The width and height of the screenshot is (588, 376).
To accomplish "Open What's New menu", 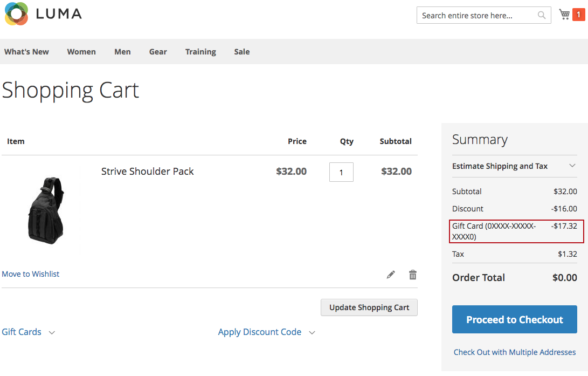I will click(26, 52).
